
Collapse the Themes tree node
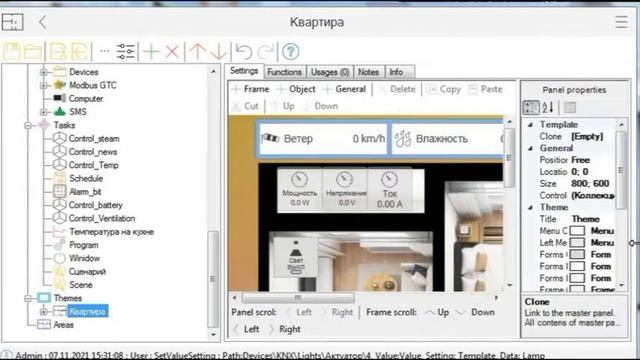[28, 298]
